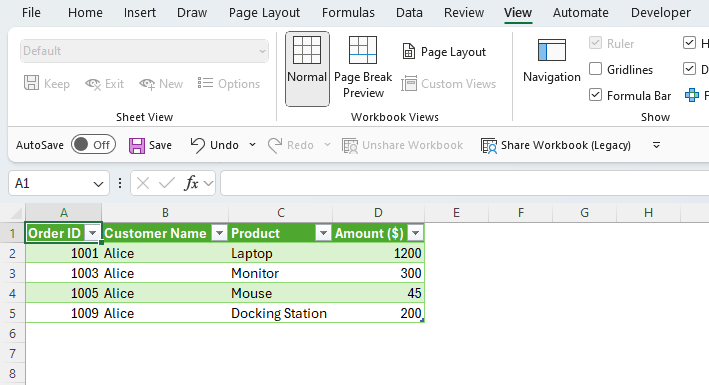Open Page Layout view
The width and height of the screenshot is (709, 385).
444,52
